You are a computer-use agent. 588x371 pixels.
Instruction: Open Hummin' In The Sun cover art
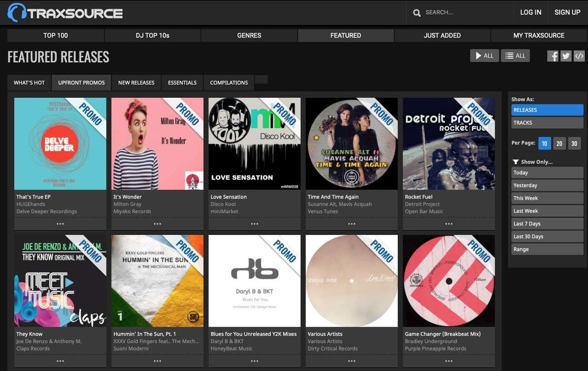click(x=158, y=281)
